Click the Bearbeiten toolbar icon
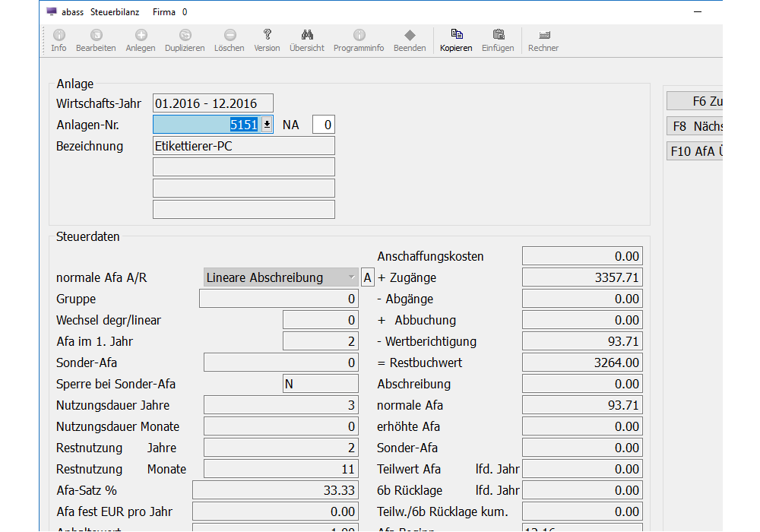760x532 pixels. tap(96, 36)
